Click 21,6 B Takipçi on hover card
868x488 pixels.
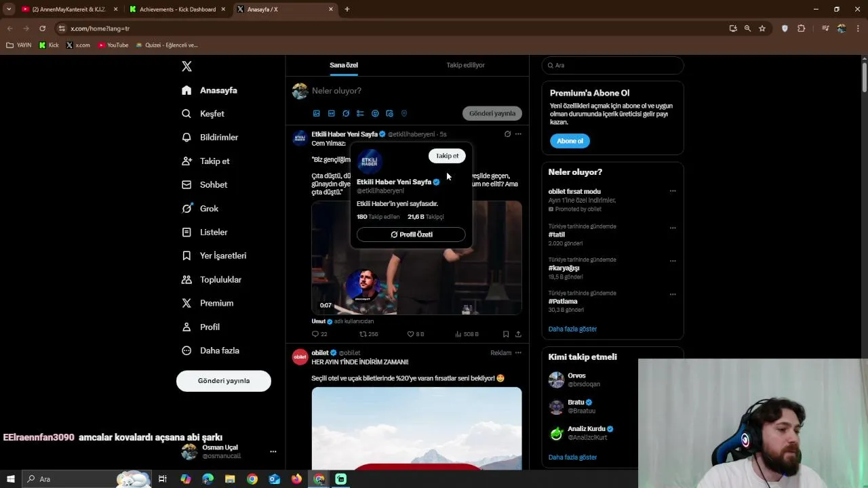[x=426, y=217]
